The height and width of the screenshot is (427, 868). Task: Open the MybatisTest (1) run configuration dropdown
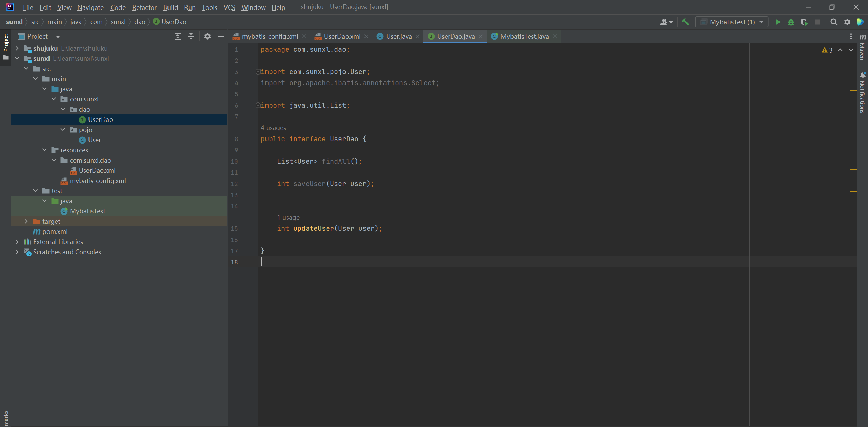[732, 22]
